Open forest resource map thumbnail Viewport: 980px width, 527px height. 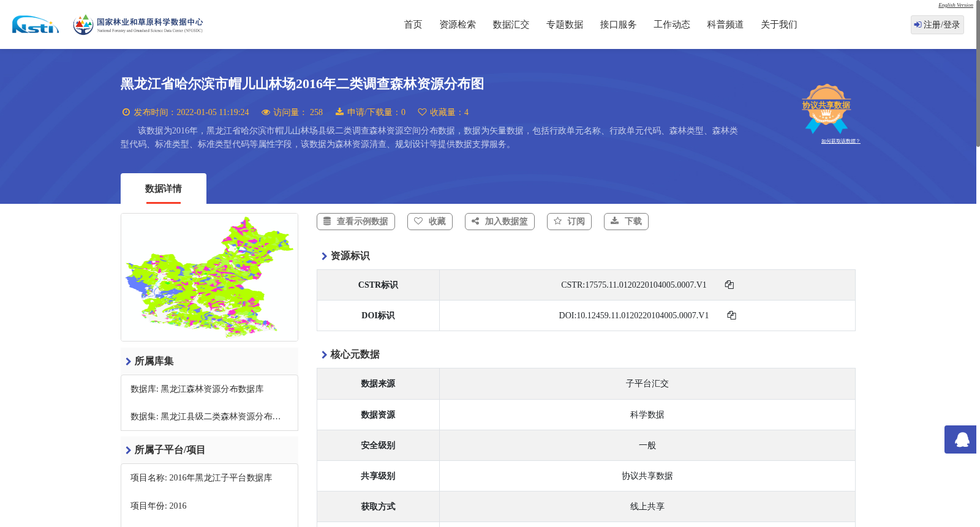tap(209, 277)
